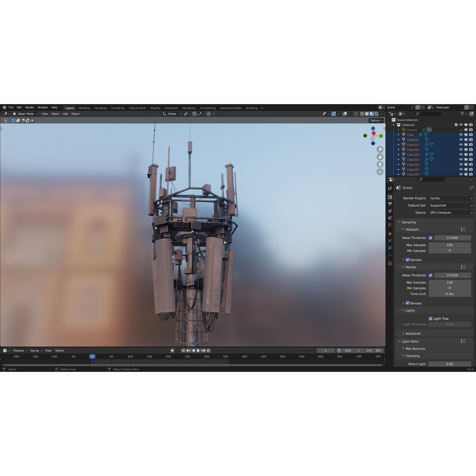Image resolution: width=476 pixels, height=476 pixels.
Task: Click the Options button in the viewport
Action: pyautogui.click(x=376, y=120)
